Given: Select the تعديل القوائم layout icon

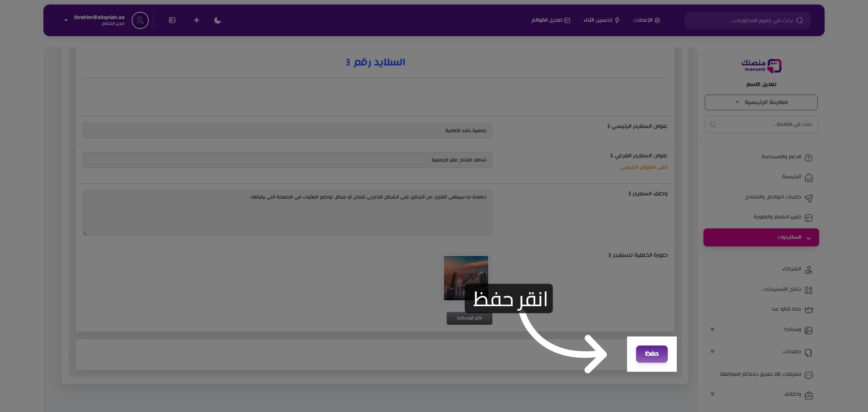Looking at the screenshot, I should (566, 20).
